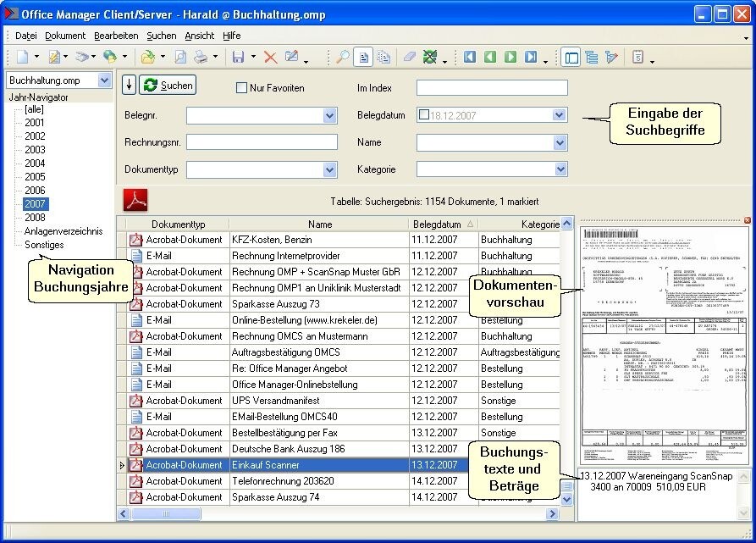Open the Datei menu
Screen dimensions: 756x543
point(26,36)
